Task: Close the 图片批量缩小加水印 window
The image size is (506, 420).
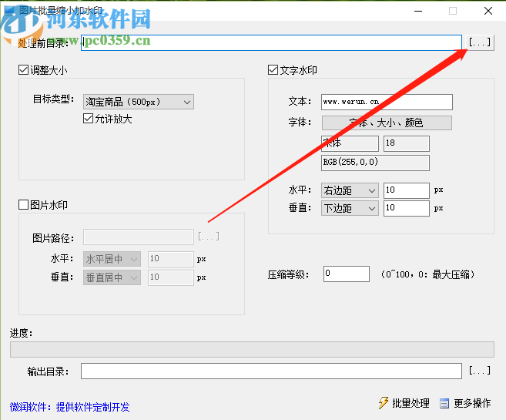Action: tap(488, 11)
